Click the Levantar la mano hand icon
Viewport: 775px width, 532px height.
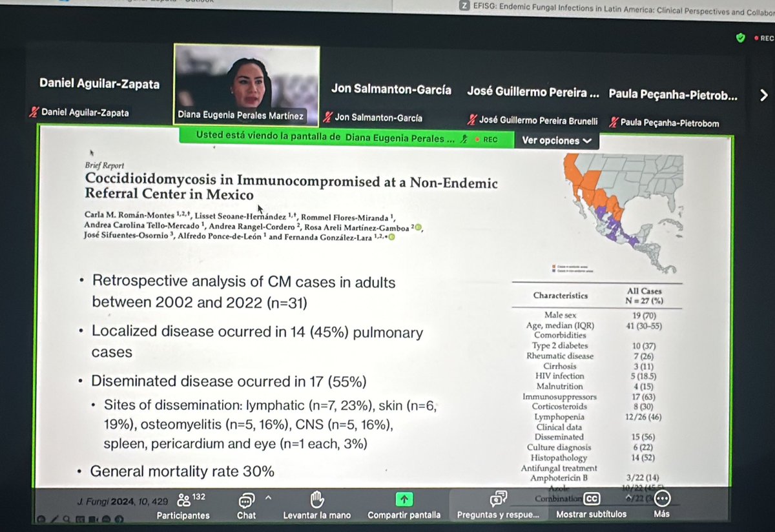pyautogui.click(x=316, y=498)
